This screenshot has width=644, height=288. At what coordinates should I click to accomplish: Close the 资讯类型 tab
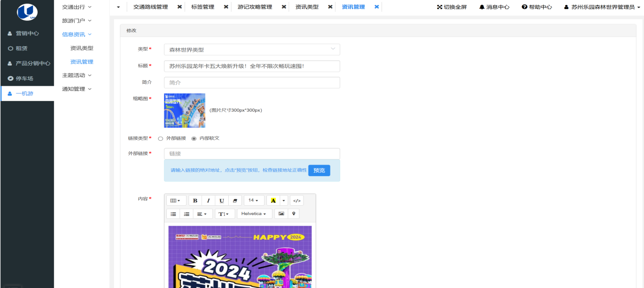click(330, 7)
